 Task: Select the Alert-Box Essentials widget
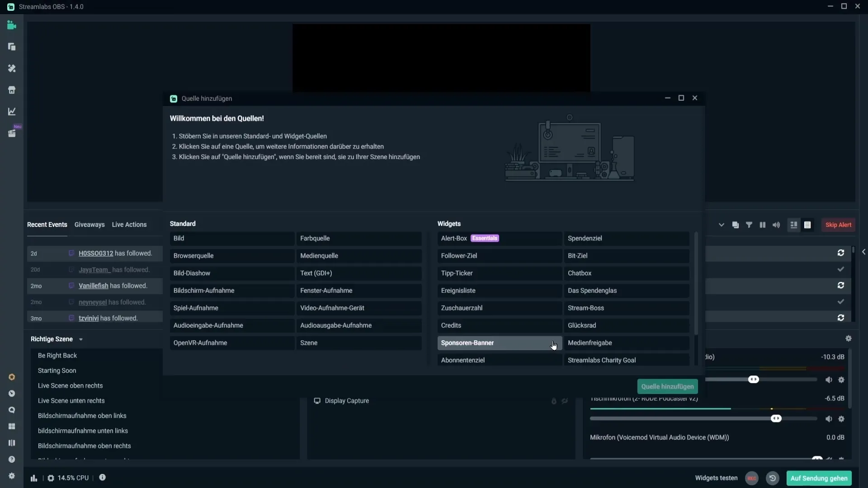500,239
